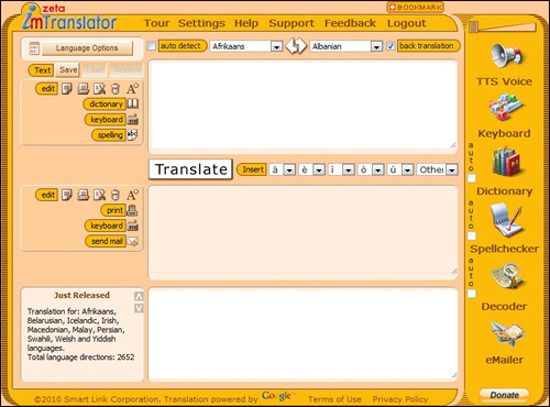
Task: Click Logout in the top menu
Action: pos(407,23)
